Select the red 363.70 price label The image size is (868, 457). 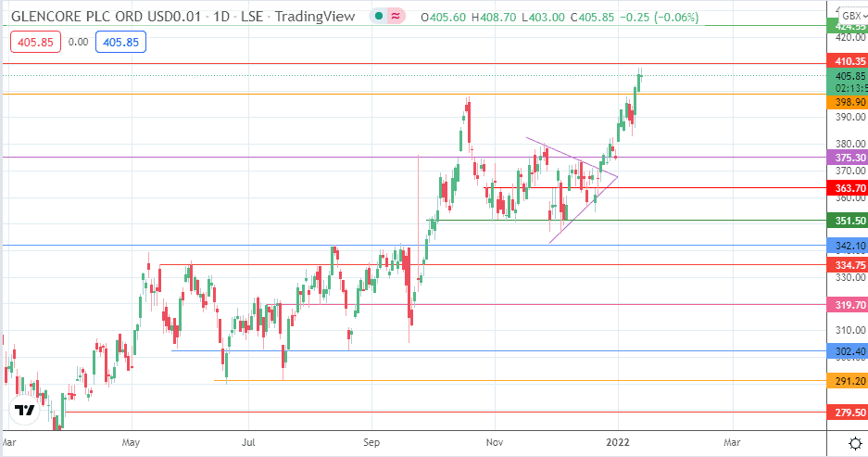pos(848,188)
